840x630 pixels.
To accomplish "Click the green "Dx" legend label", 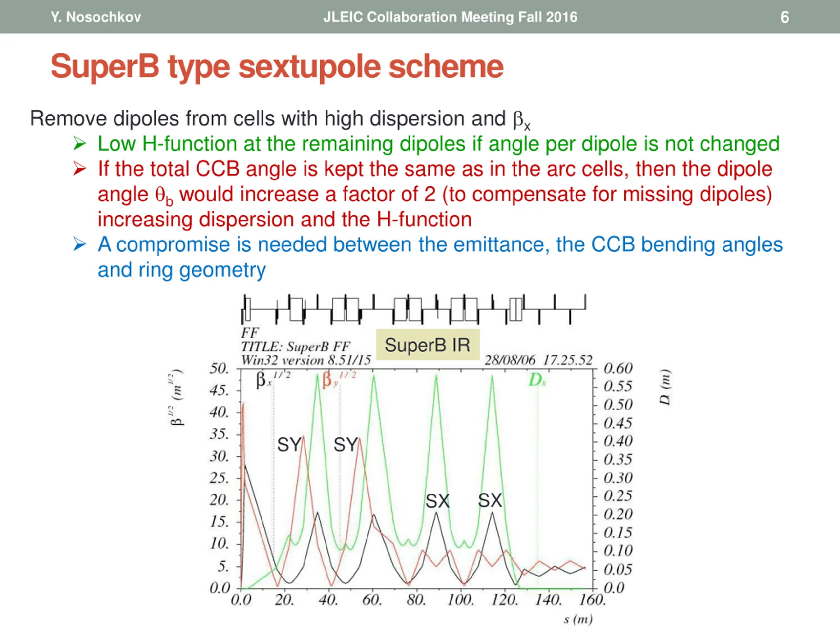I will point(537,380).
